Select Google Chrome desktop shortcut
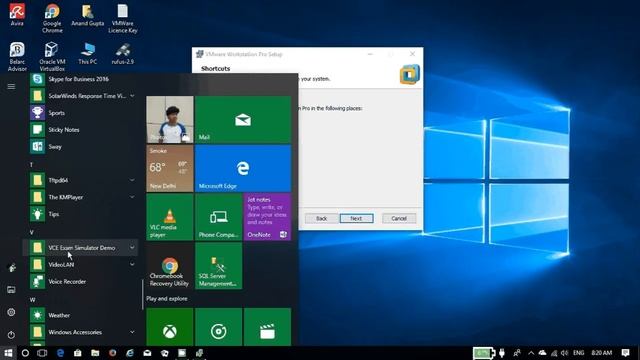640x360 pixels. click(52, 19)
